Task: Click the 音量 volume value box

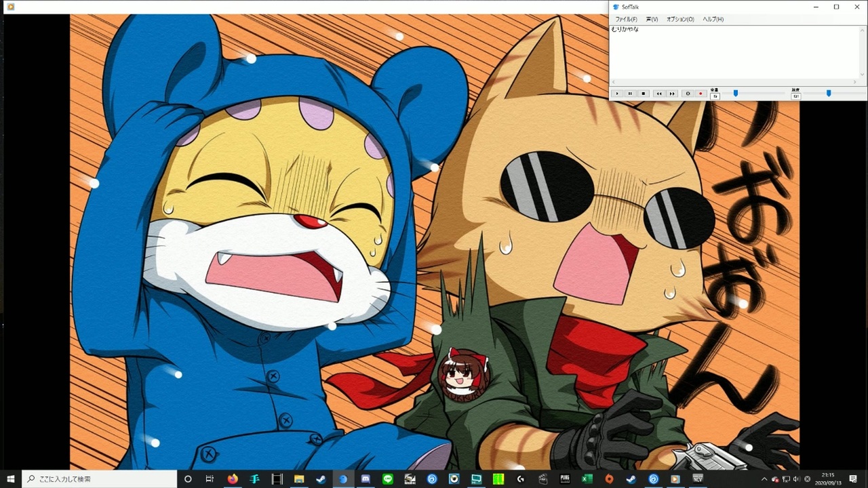Action: coord(715,96)
